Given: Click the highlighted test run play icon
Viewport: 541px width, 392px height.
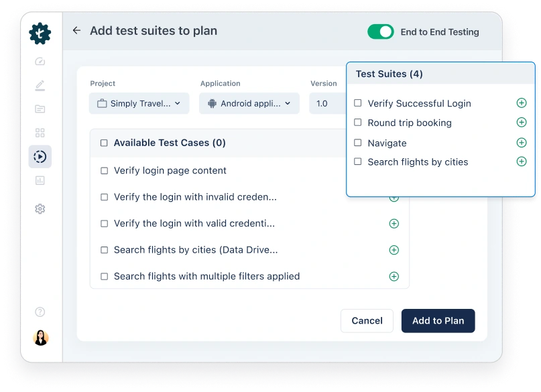Looking at the screenshot, I should point(40,156).
